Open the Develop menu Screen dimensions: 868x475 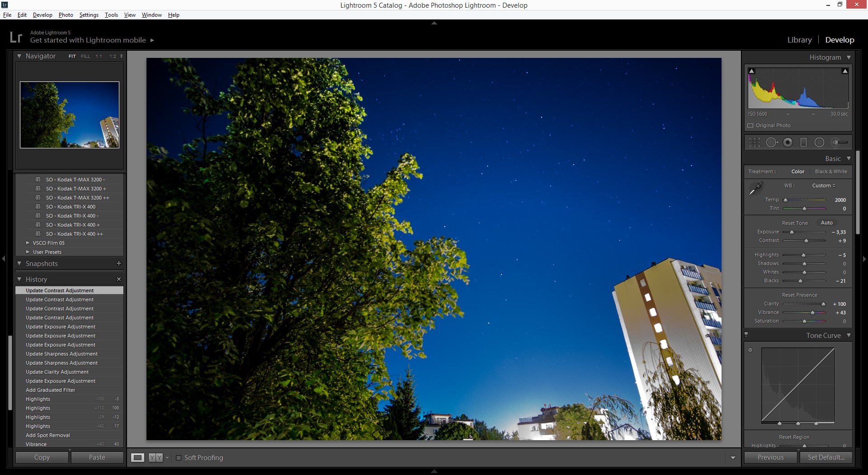(x=42, y=15)
